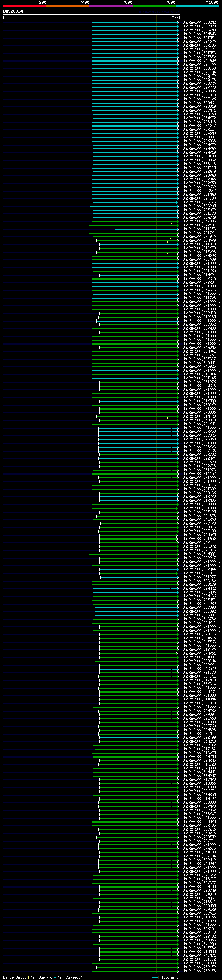Screen dimensions: 222x980
Task: Click the cyan ~100% identity legend bar
Action: 197,7
